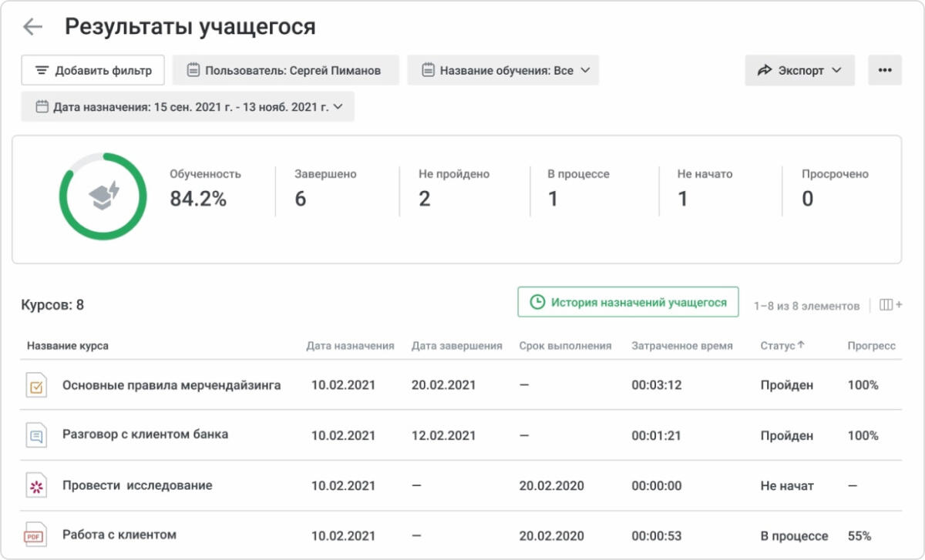Open the Работа с клиентом course row

click(x=119, y=535)
